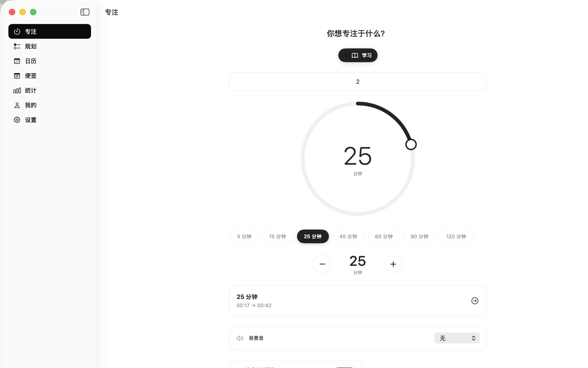Show the 统计 statistics page
Viewport: 588px width, 368px height.
(x=50, y=90)
